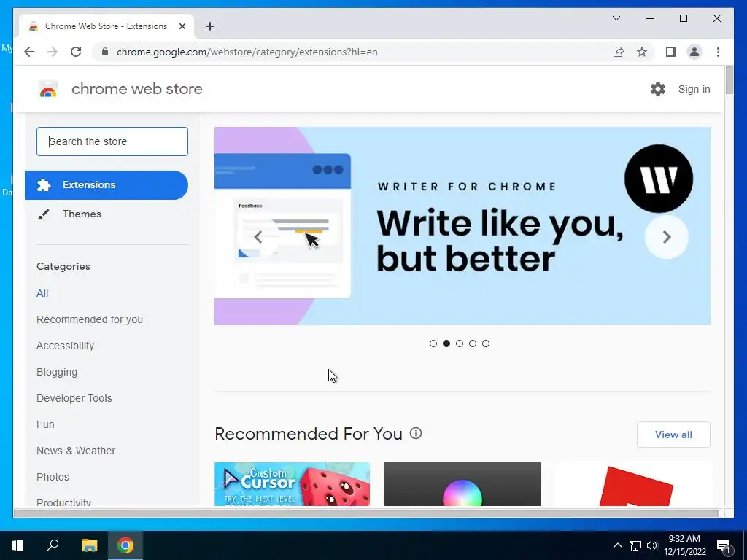Open the Custom Cursor extension card
This screenshot has height=560, width=747.
click(x=292, y=484)
